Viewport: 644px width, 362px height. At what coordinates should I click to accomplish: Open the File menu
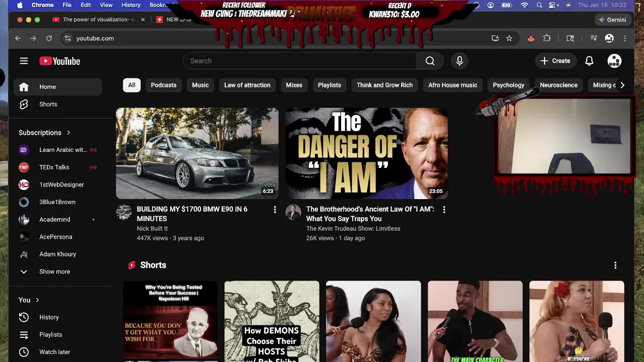(67, 5)
